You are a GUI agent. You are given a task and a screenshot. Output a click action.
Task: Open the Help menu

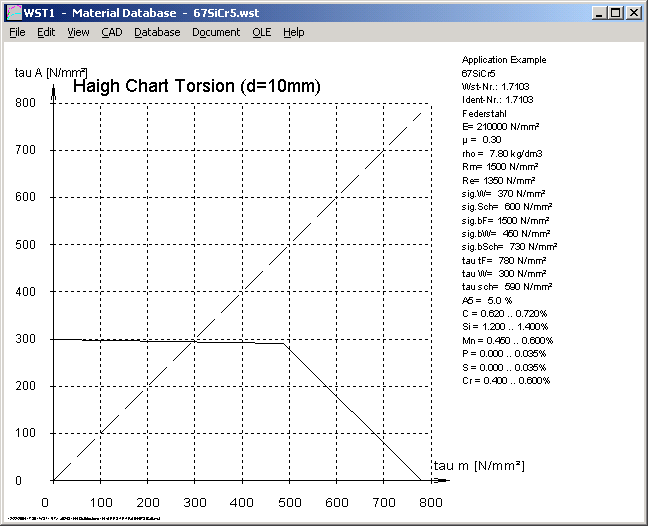(x=293, y=32)
